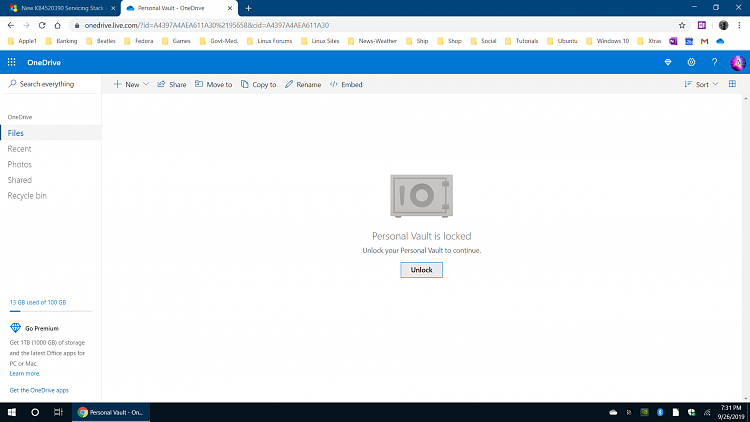The height and width of the screenshot is (422, 750).
Task: Open Task View on taskbar
Action: click(58, 412)
